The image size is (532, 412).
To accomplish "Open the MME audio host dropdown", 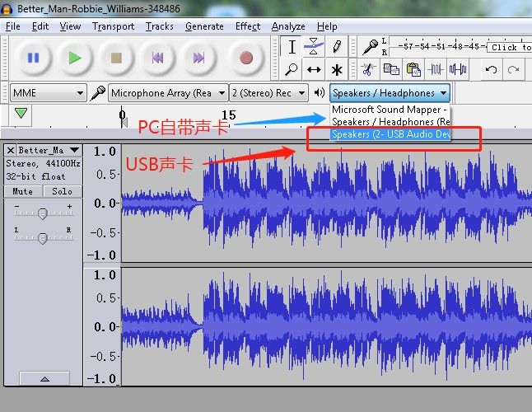I will click(49, 92).
